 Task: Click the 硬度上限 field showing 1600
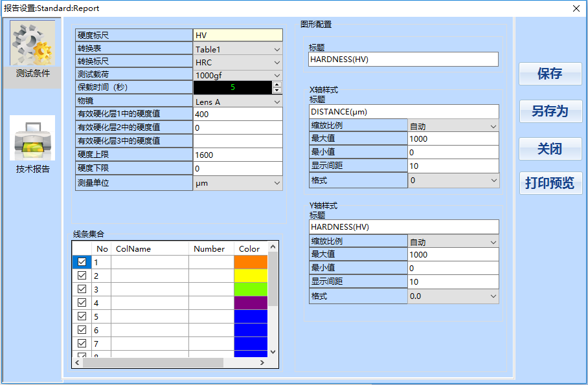point(238,155)
